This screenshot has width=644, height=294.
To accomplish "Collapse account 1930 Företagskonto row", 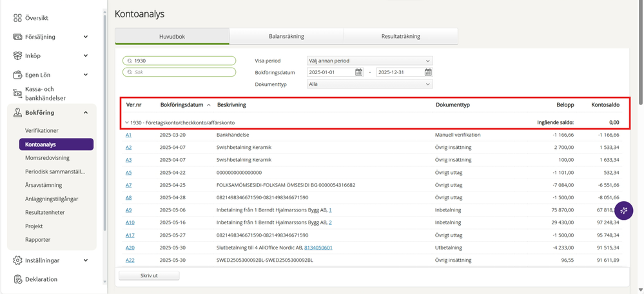I will point(127,122).
